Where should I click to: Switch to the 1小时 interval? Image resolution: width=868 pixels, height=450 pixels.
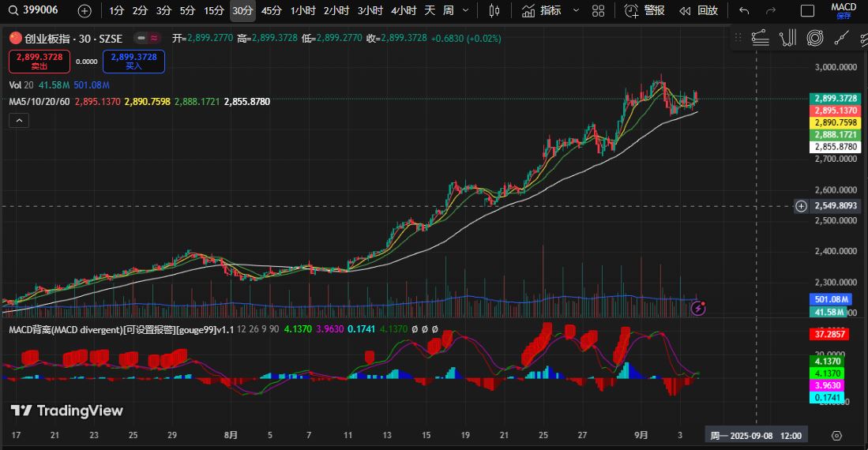[303, 10]
